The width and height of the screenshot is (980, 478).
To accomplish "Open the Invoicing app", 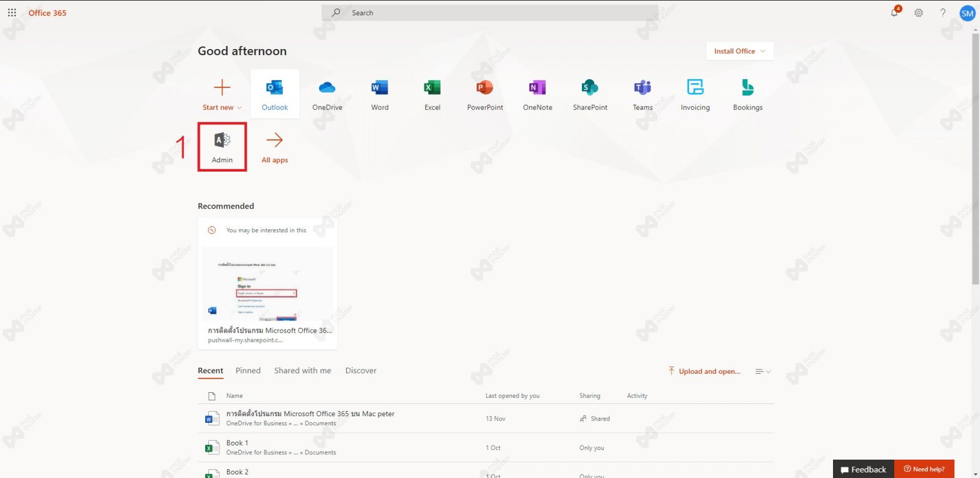I will 695,94.
